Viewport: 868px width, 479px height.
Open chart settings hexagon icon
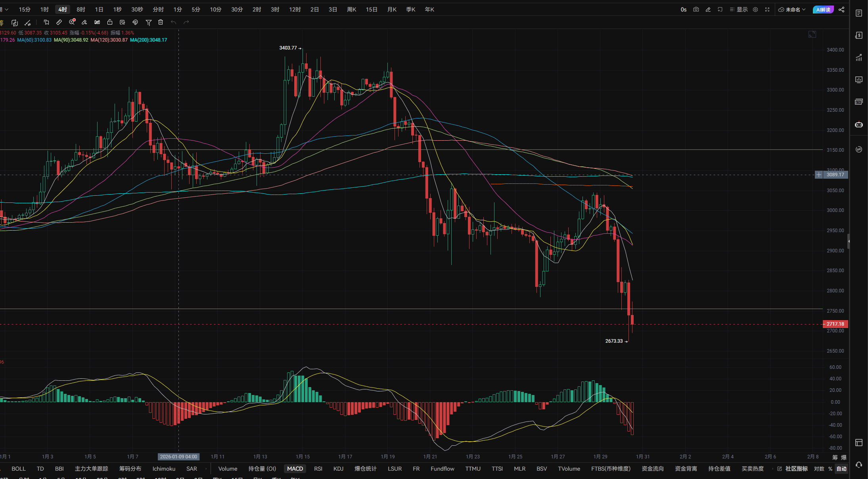755,10
